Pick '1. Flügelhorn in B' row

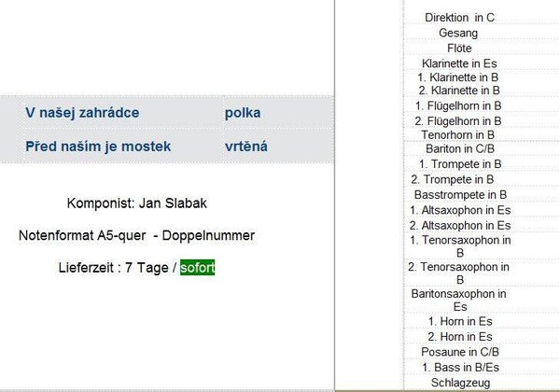pyautogui.click(x=459, y=105)
